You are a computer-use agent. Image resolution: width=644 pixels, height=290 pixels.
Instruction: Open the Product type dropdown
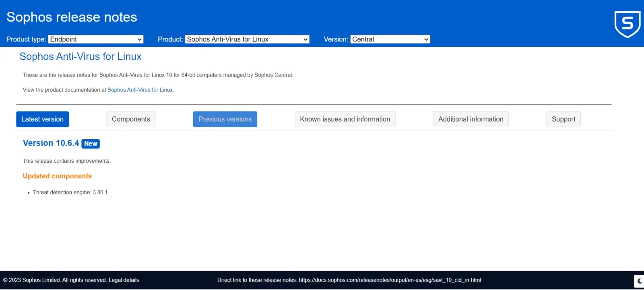pyautogui.click(x=96, y=39)
